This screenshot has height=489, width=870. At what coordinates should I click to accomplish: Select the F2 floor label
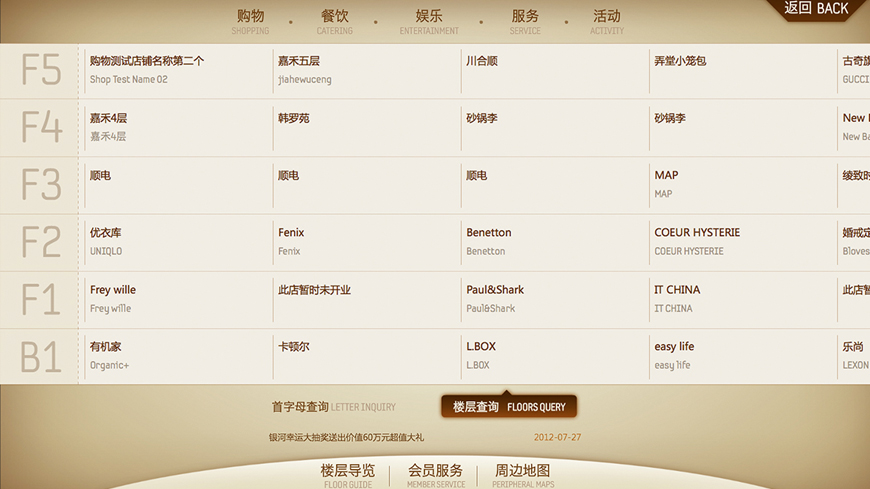(x=41, y=241)
